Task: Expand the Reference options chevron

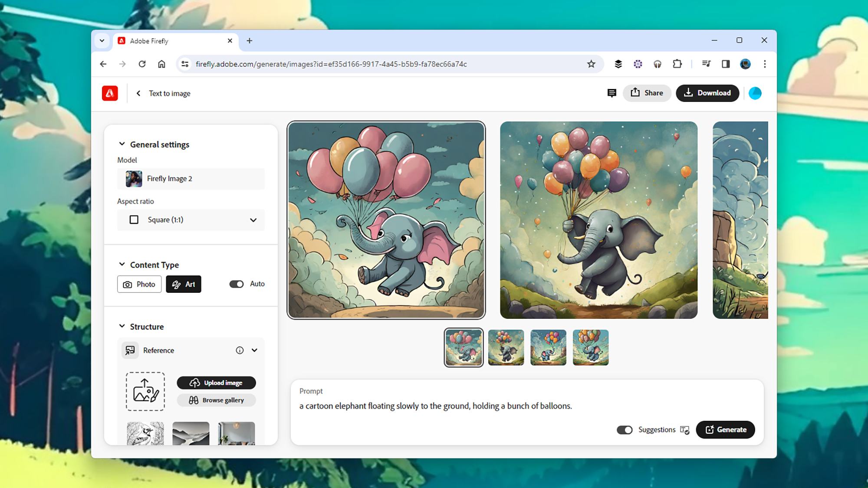Action: 255,350
